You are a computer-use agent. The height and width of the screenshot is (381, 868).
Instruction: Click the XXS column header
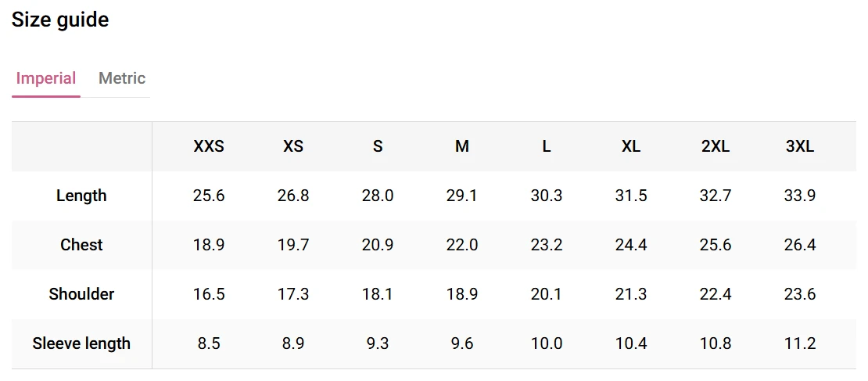tap(209, 146)
